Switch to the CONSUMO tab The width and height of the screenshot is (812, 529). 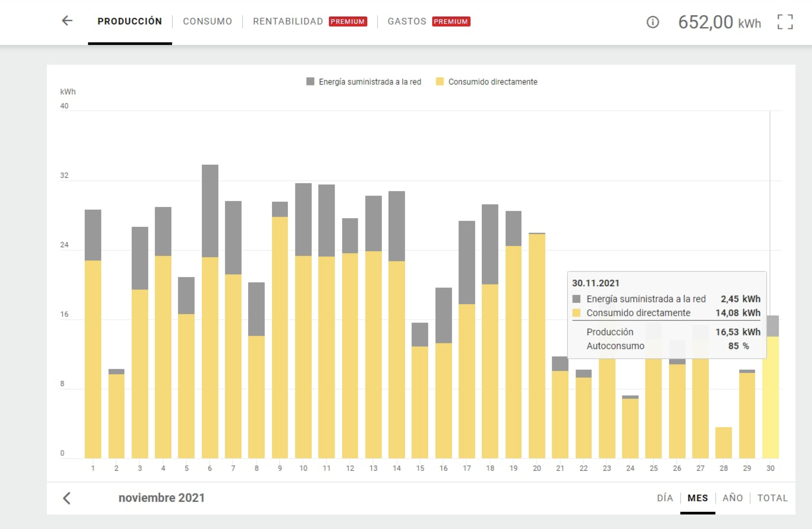tap(207, 21)
